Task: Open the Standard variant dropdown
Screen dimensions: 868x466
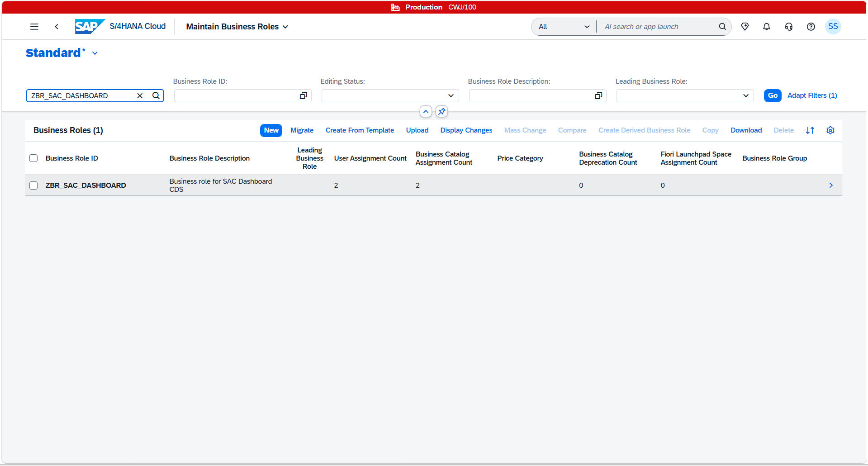Action: [x=95, y=53]
